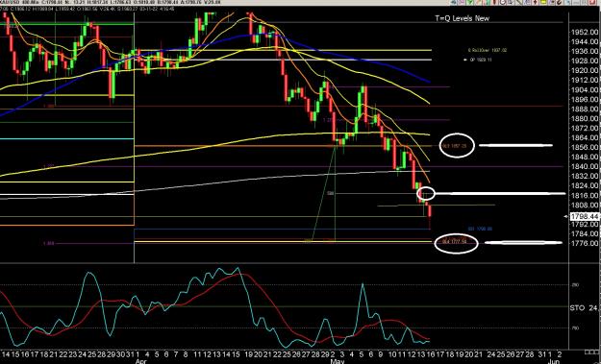This screenshot has width=601, height=364.
Task: Click the clock icon in the top toolbar
Action: [503, 2]
